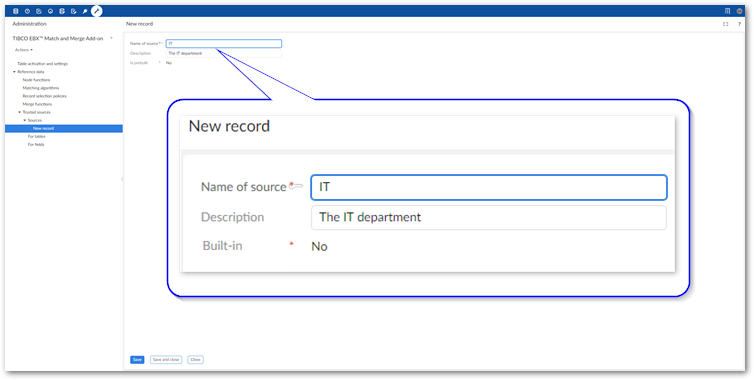754x380 pixels.
Task: Click the clock icon in header
Action: tap(27, 11)
